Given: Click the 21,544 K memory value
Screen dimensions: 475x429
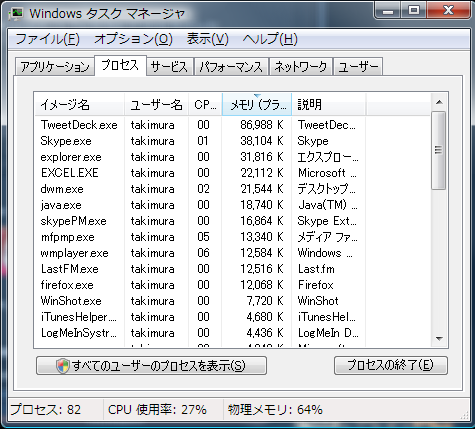Looking at the screenshot, I should tap(262, 189).
